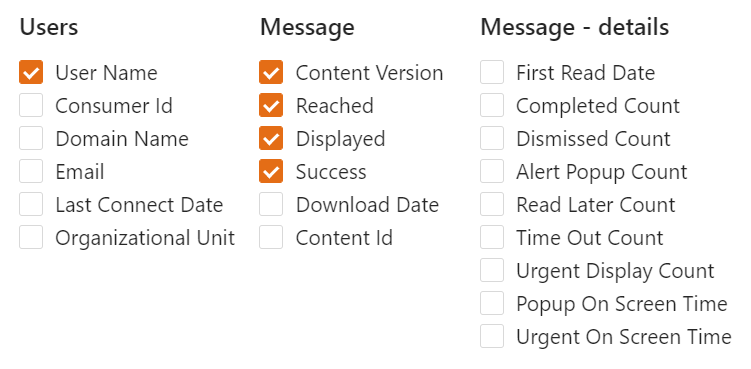Select the Last Connect Date checkbox
Screen dimensions: 751x369
[31, 205]
